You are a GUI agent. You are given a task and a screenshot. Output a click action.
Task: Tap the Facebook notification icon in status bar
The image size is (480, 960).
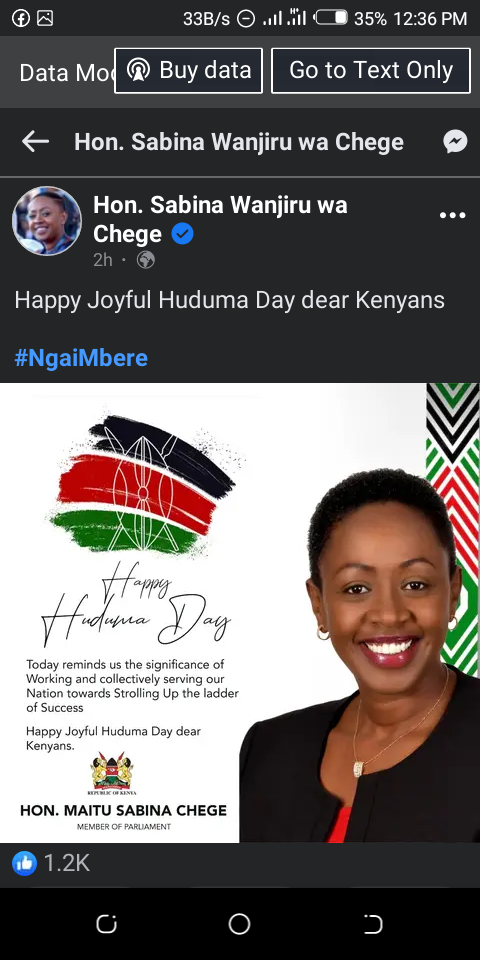pyautogui.click(x=21, y=18)
